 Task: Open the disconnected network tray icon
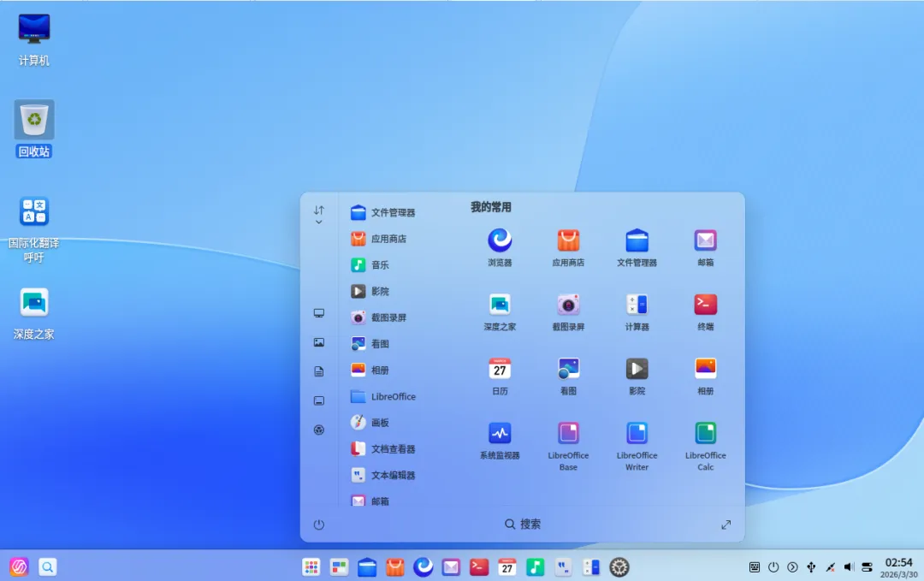[830, 566]
